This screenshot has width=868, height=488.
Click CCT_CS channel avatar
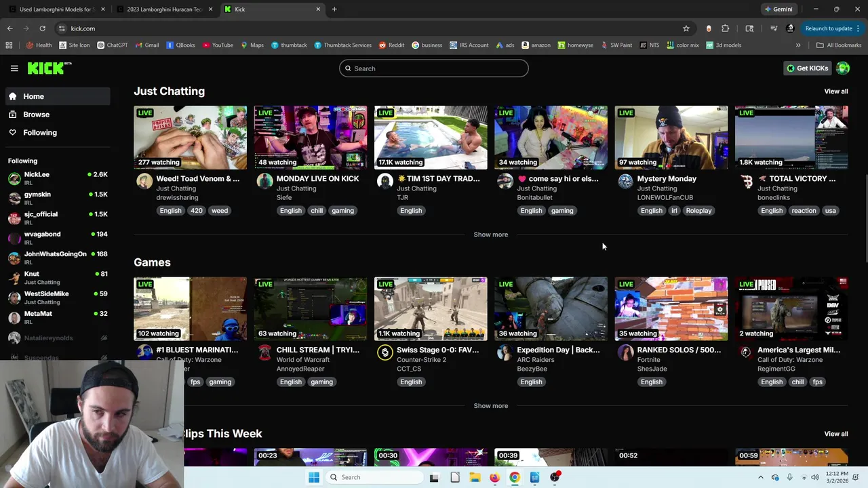click(x=385, y=352)
